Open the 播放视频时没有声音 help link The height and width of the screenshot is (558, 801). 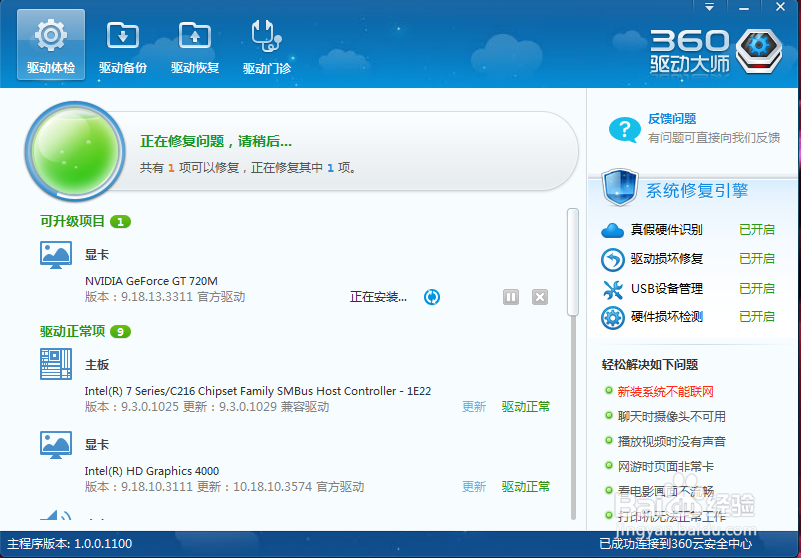pyautogui.click(x=671, y=441)
